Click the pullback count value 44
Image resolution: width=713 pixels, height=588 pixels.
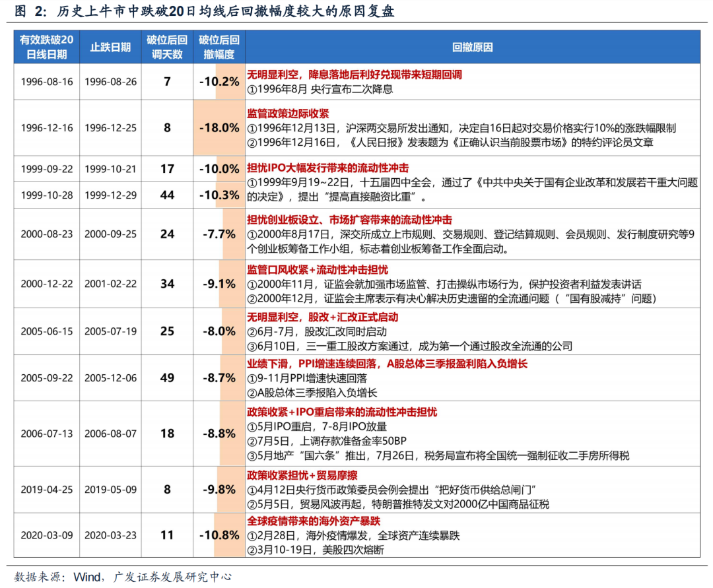pos(167,194)
